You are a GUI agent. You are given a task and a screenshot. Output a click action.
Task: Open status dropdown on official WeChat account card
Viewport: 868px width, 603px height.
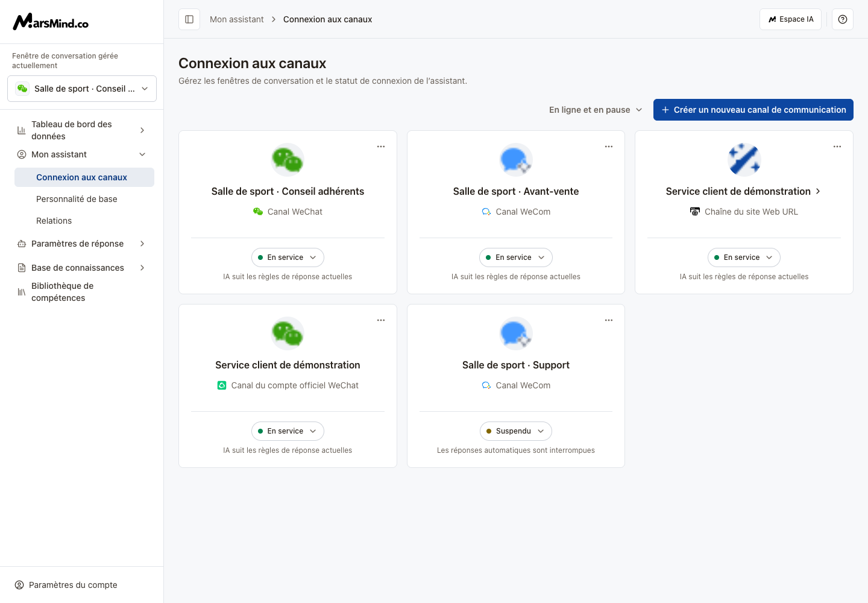288,431
